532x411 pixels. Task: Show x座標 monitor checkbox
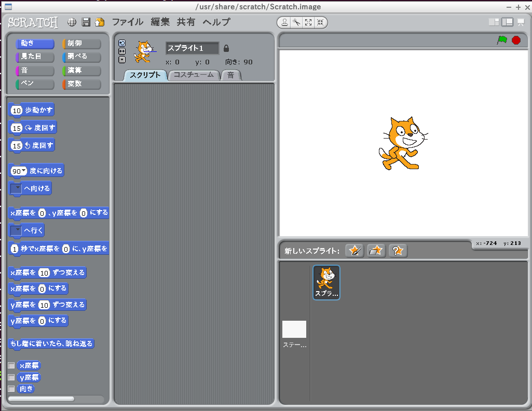(11, 365)
